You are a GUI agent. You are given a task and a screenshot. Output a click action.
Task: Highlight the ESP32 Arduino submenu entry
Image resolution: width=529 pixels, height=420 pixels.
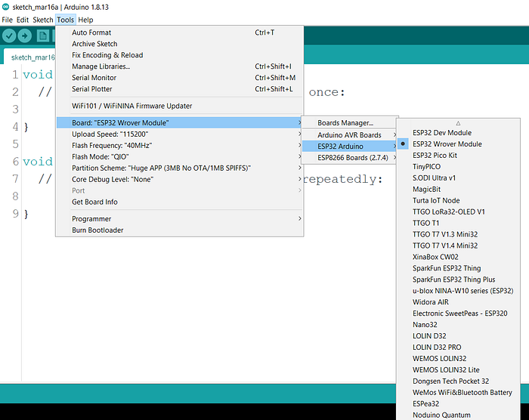(x=349, y=147)
